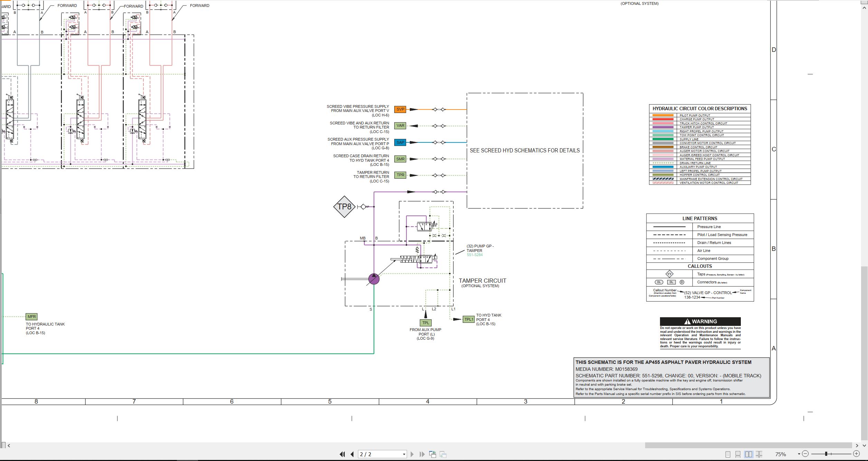Toggle two-page view layout
868x461 pixels.
click(x=749, y=454)
